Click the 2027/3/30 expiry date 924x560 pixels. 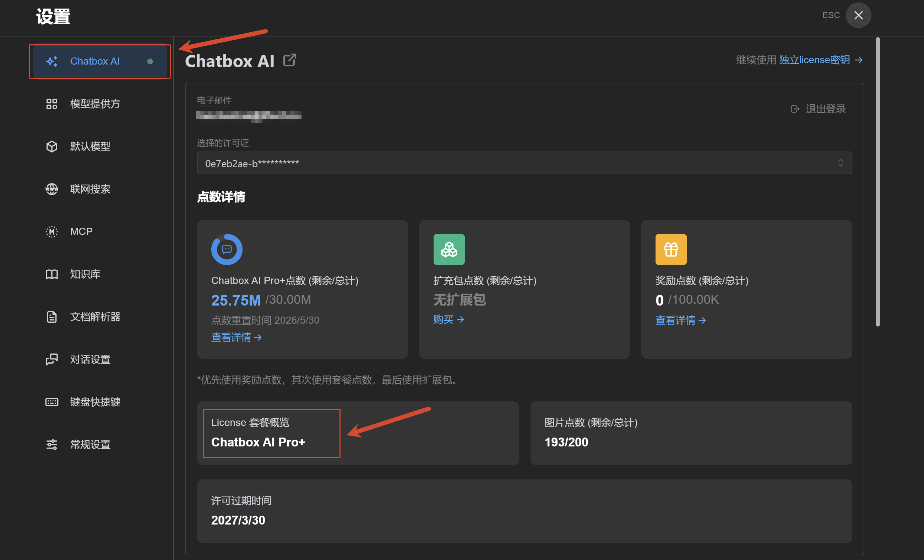(238, 520)
